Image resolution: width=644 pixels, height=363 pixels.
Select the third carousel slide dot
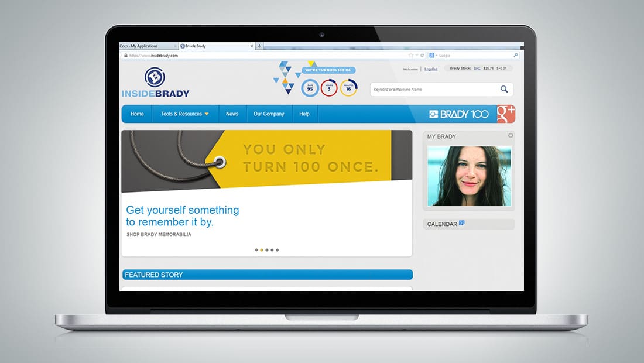(x=267, y=250)
